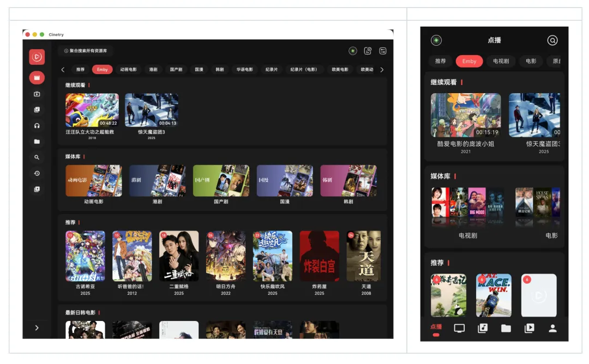Open the 韩剧 media library card

pyautogui.click(x=348, y=181)
